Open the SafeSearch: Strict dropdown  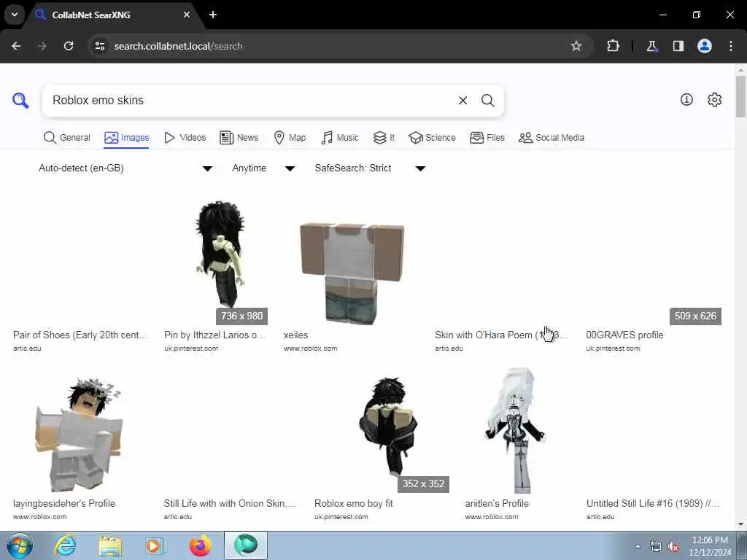[x=370, y=168]
